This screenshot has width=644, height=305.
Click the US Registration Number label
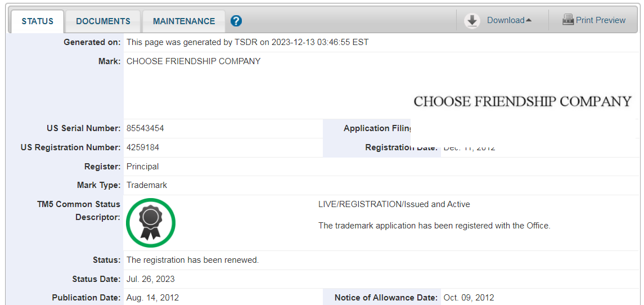coord(71,147)
